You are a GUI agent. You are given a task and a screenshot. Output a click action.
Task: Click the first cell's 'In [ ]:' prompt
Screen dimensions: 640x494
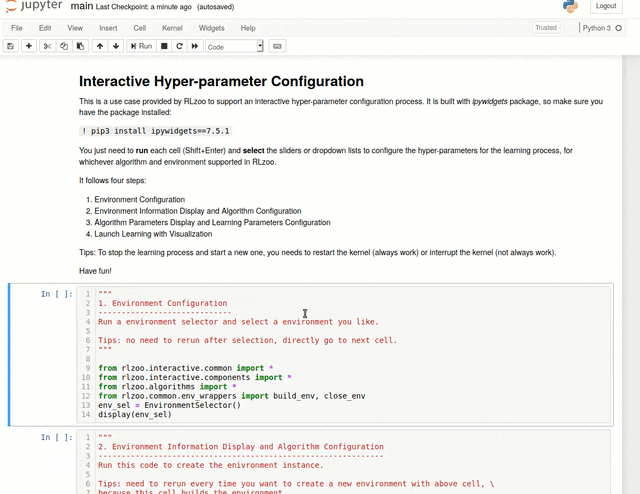click(x=57, y=294)
